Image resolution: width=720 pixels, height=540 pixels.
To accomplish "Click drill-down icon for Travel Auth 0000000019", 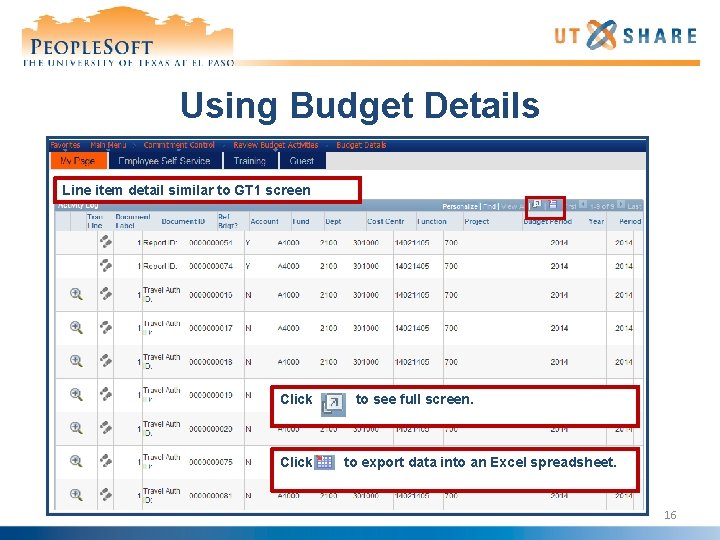I will coord(106,394).
